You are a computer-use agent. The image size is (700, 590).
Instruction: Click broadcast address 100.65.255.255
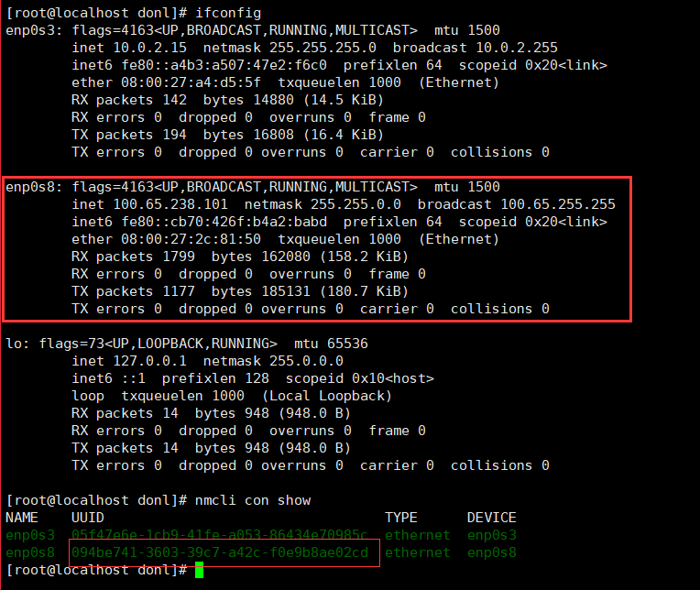tap(558, 204)
